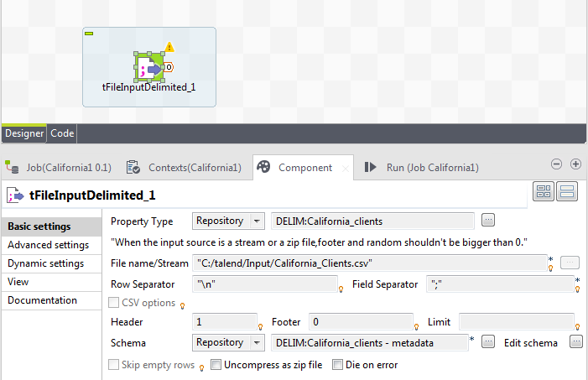
Task: Click the zip file footer warning text
Action: pos(319,242)
